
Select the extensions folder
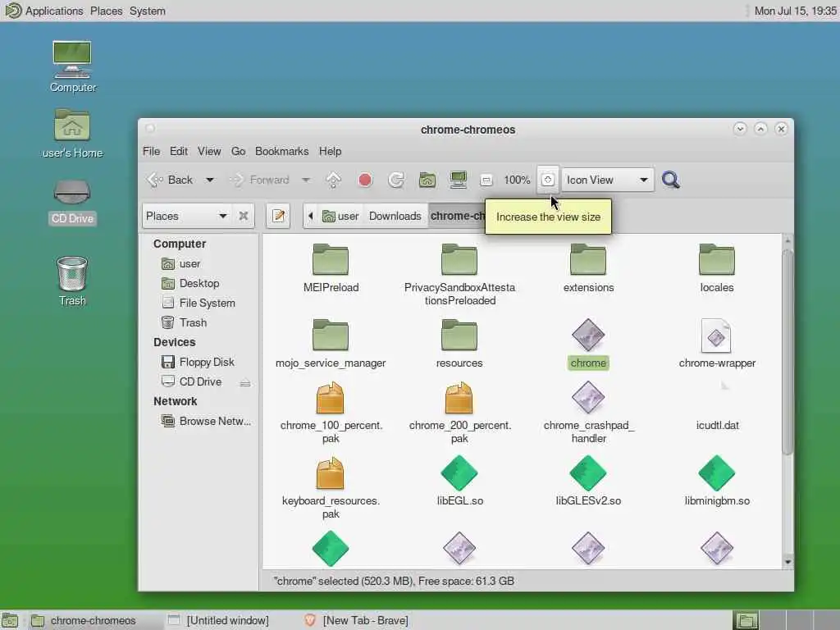click(588, 268)
